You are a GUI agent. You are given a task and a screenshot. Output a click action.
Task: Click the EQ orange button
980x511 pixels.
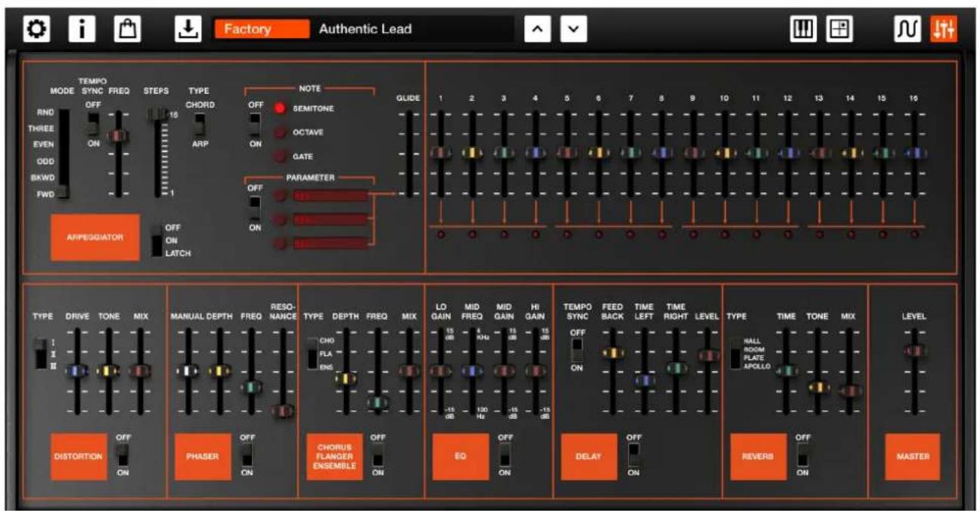tap(461, 457)
